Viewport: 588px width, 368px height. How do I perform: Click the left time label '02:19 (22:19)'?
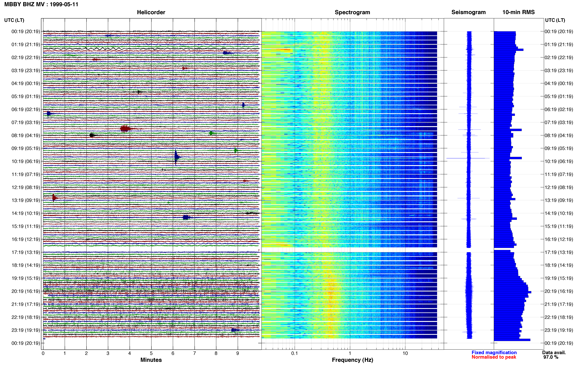click(x=26, y=57)
